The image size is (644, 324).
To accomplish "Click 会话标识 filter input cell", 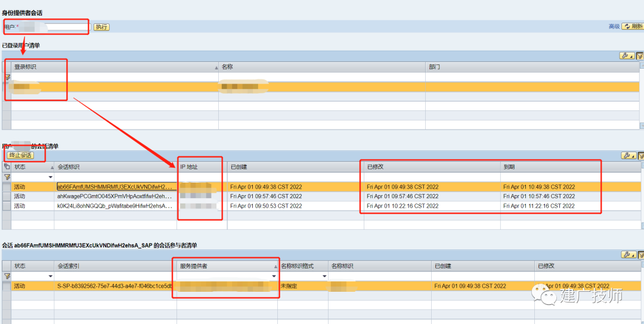I will point(116,177).
